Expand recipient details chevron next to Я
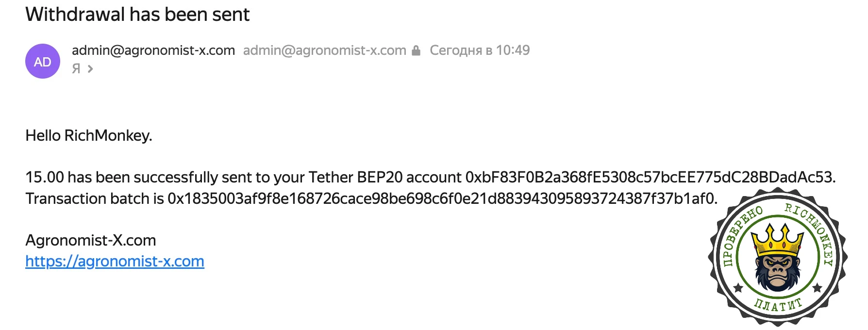This screenshot has height=330, width=868. [90, 69]
